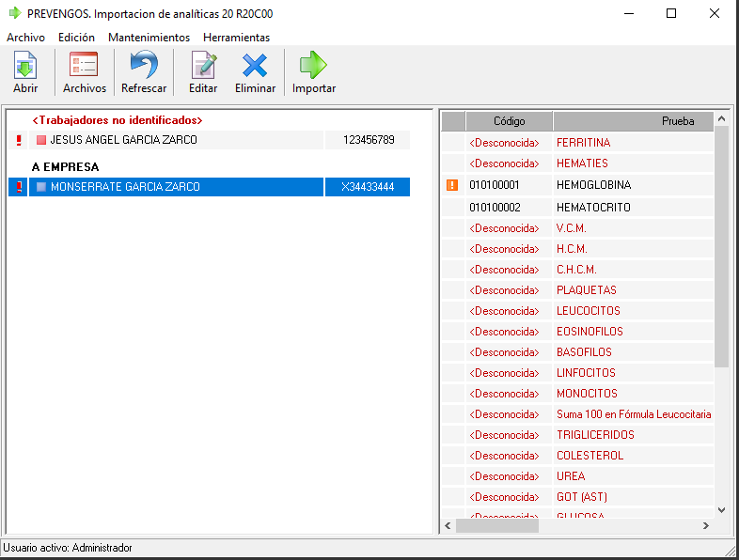The image size is (739, 560).
Task: Click red exclamation icon next to JESUS ANGEL
Action: coord(18,140)
